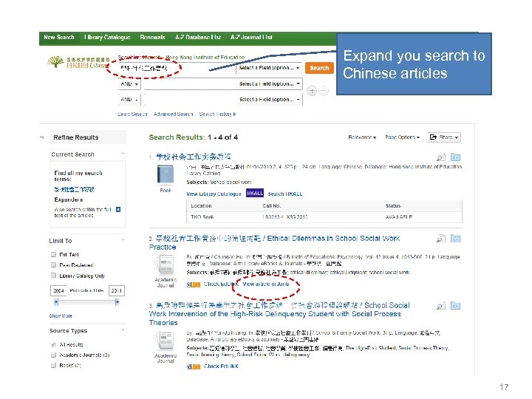Switch to Basic Search link
This screenshot has width=532, height=399.
tap(133, 114)
